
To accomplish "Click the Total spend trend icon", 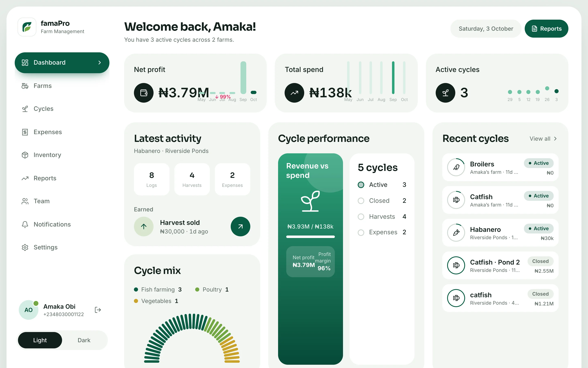I will (x=294, y=93).
